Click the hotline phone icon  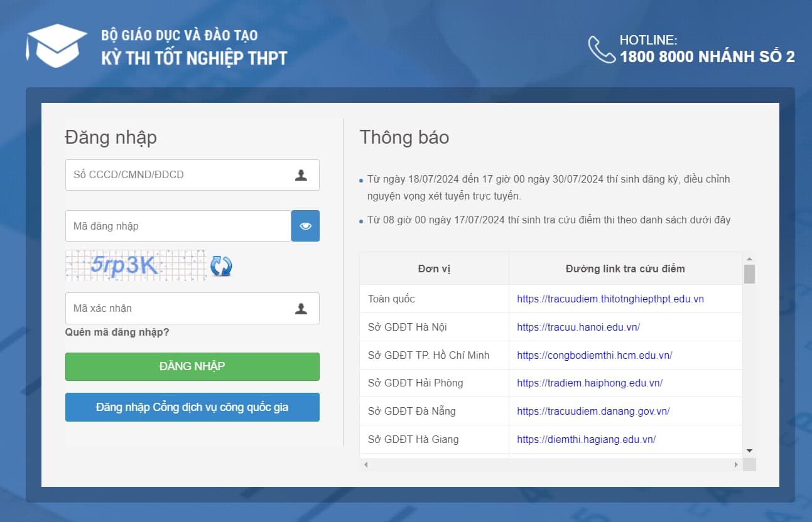(602, 50)
